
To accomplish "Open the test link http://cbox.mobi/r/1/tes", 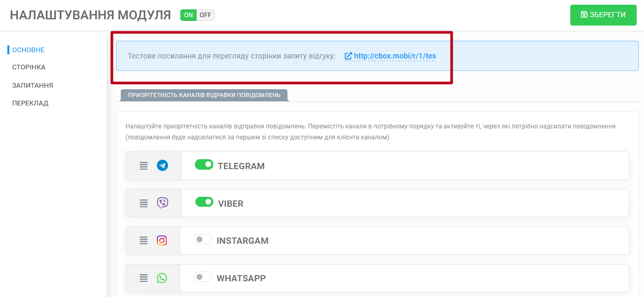I will 395,56.
